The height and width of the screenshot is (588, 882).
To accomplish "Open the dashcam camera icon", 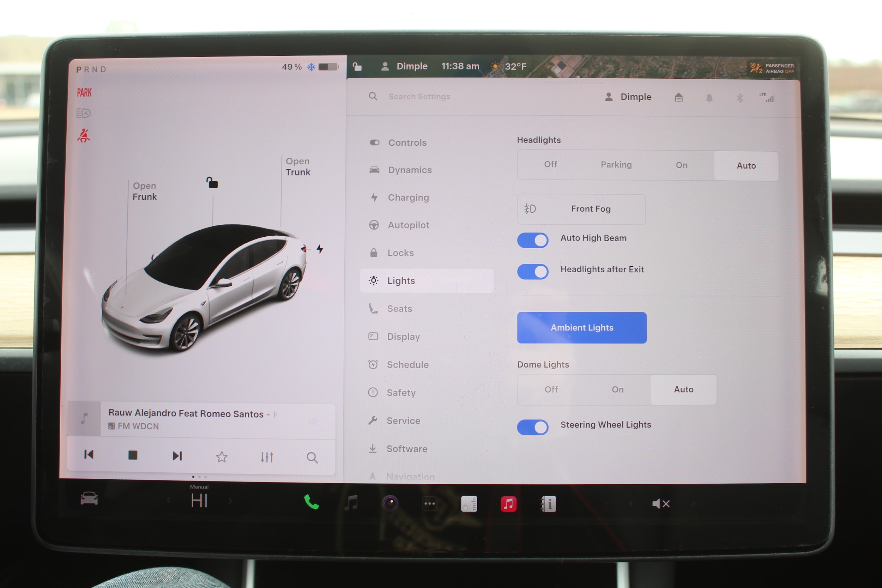I will pos(390,503).
